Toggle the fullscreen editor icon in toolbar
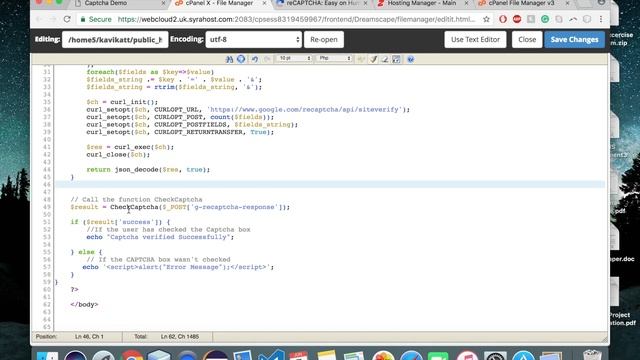The height and width of the screenshot is (360, 640). coord(396,59)
